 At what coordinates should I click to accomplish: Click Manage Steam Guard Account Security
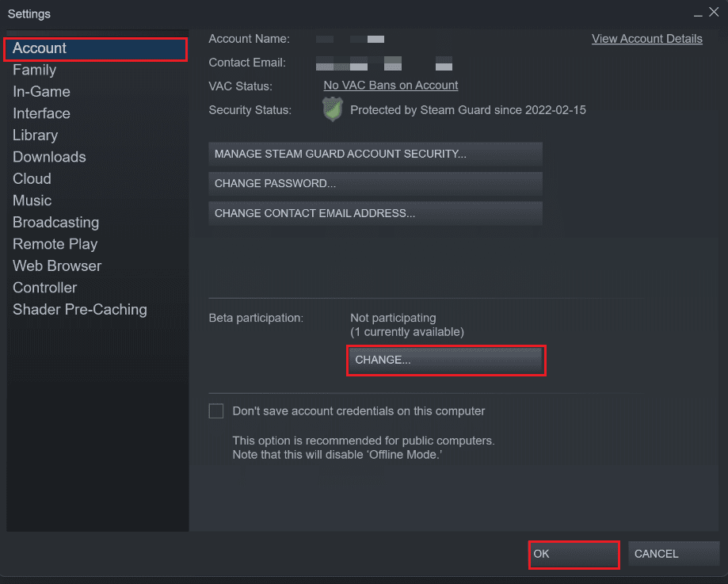point(375,155)
